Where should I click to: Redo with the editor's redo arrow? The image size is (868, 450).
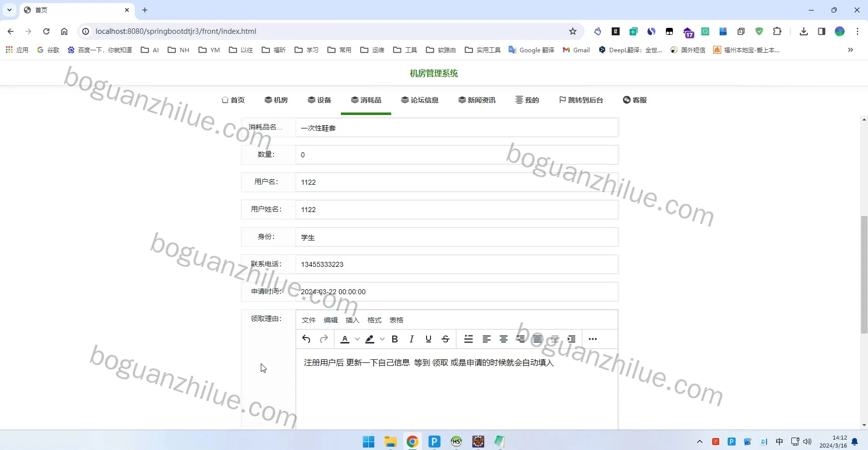[324, 339]
